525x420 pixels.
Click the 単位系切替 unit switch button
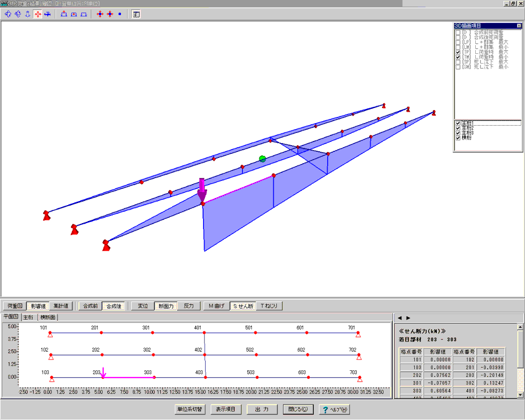[x=190, y=409]
